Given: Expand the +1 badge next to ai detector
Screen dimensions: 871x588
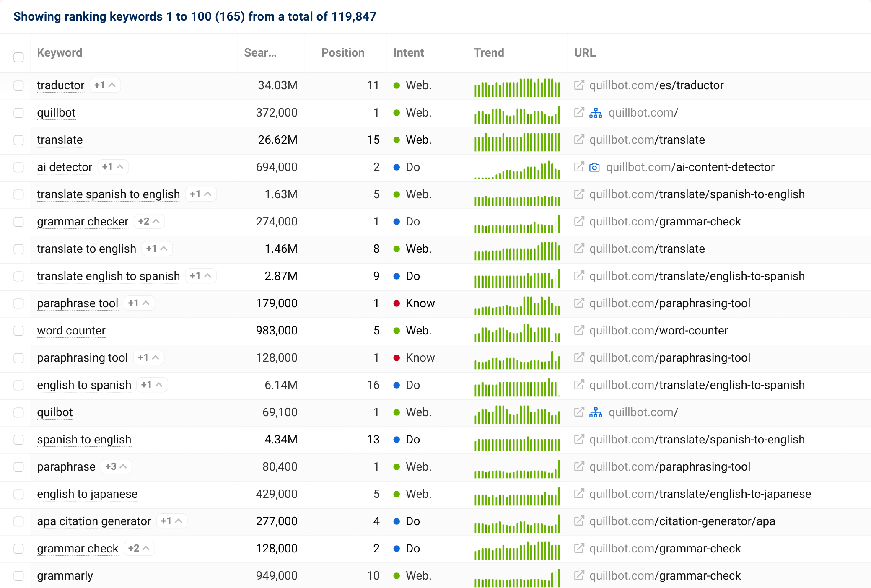Looking at the screenshot, I should coord(113,167).
